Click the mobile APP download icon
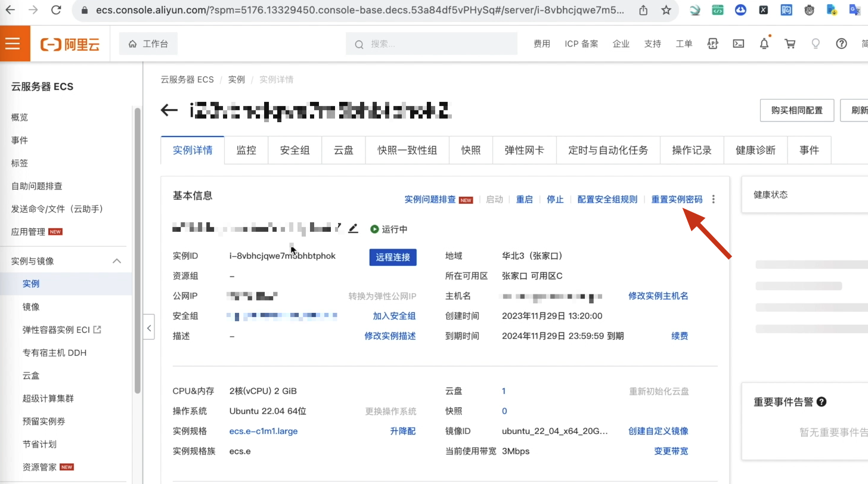The height and width of the screenshot is (484, 868). [712, 43]
